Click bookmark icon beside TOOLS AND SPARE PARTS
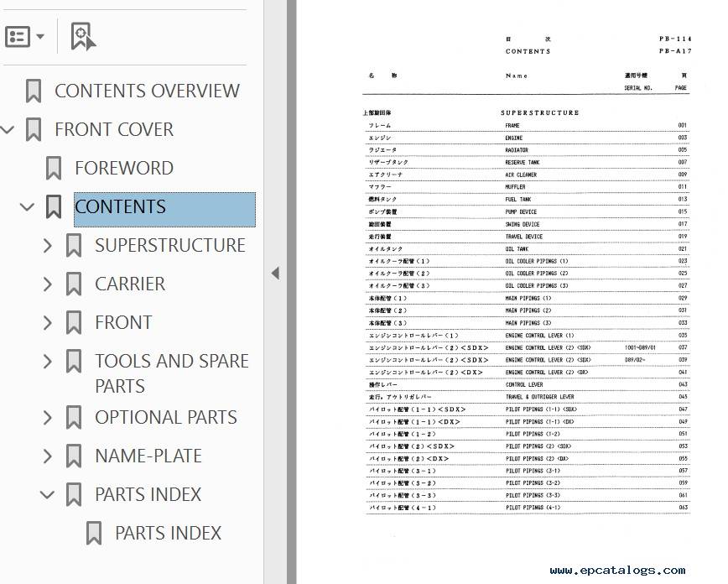The width and height of the screenshot is (728, 584). coord(74,361)
